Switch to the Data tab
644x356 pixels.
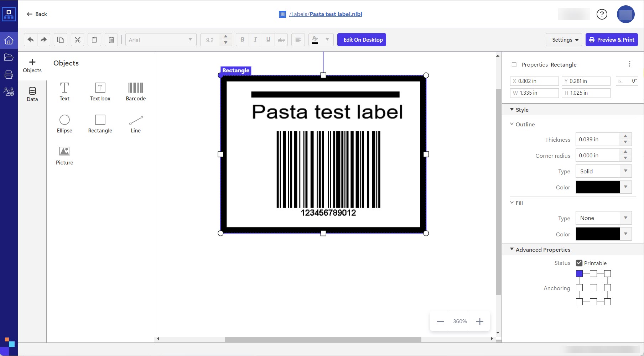coord(32,94)
